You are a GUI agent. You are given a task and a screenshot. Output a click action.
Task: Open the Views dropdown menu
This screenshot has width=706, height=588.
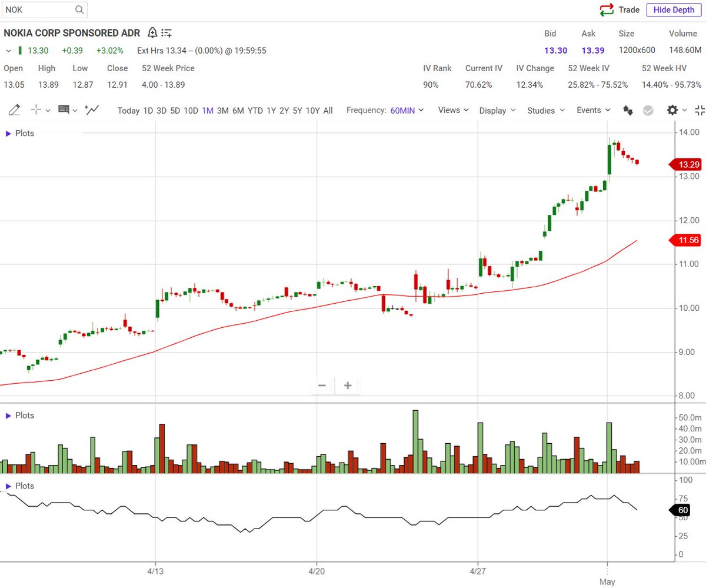pos(454,110)
